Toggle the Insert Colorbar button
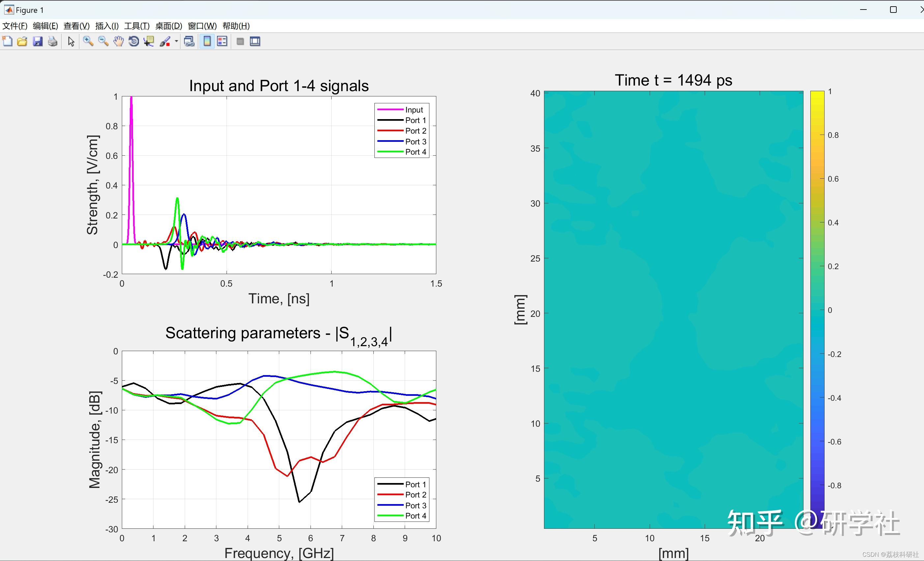This screenshot has height=561, width=924. tap(207, 41)
